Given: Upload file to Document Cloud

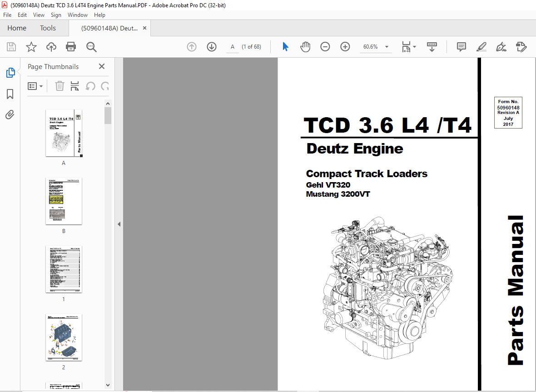Looking at the screenshot, I should click(51, 47).
